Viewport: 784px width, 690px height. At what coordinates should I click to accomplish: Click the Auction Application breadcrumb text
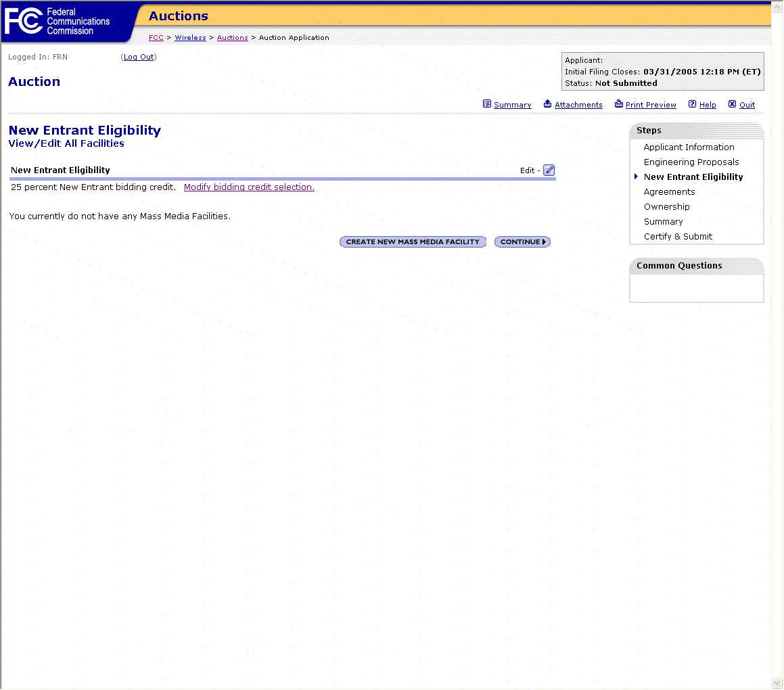pos(294,37)
